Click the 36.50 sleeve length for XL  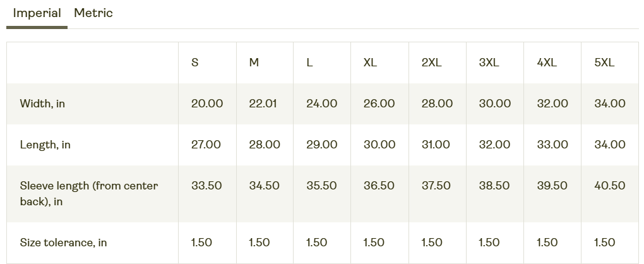(x=379, y=186)
